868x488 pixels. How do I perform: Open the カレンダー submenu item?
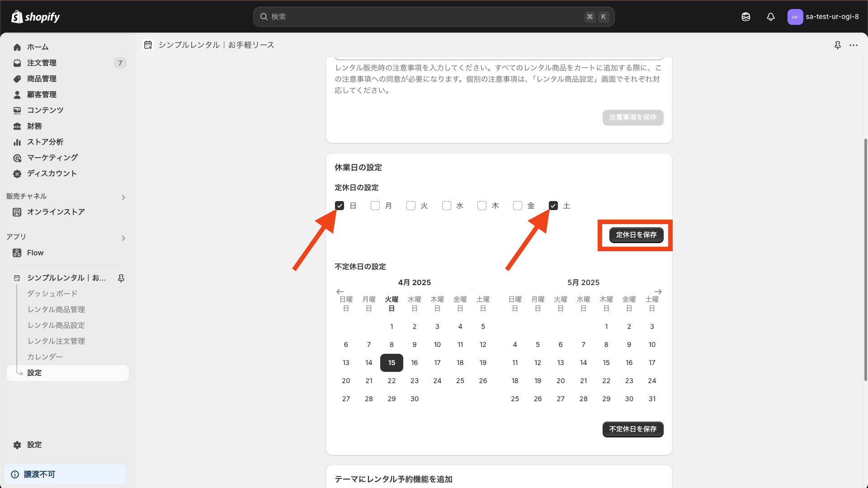pyautogui.click(x=45, y=357)
